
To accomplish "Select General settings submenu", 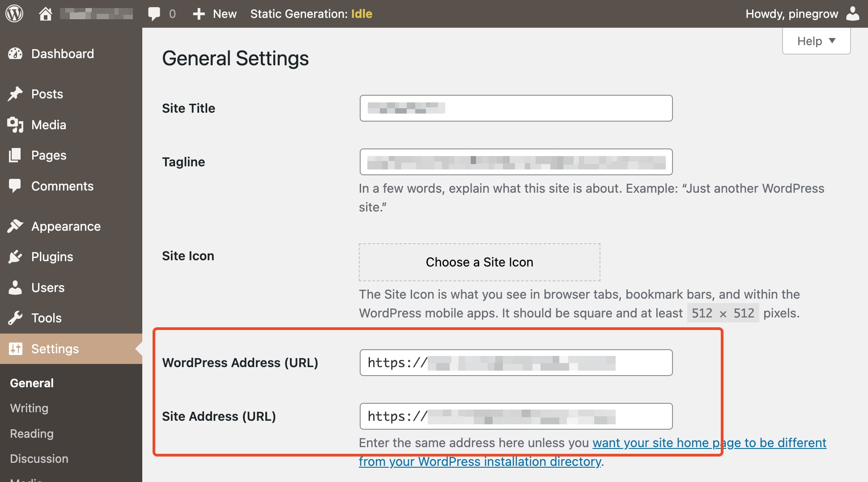I will pyautogui.click(x=32, y=383).
